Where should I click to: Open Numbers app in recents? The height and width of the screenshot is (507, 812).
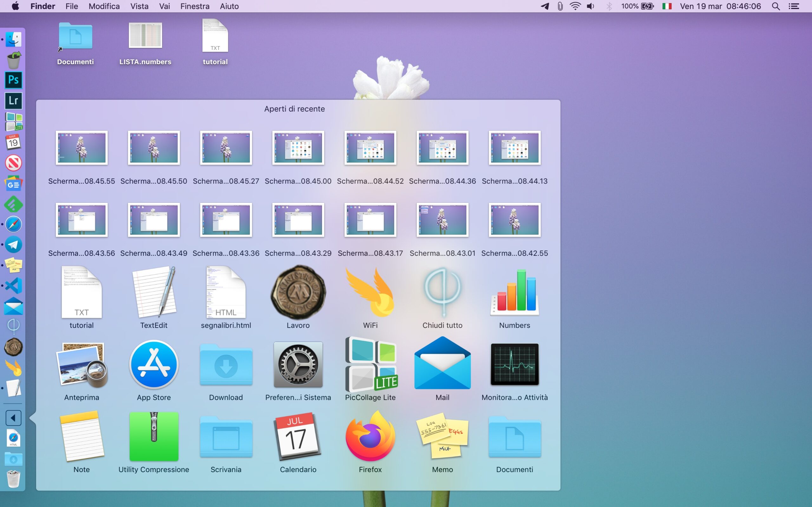[x=514, y=292]
